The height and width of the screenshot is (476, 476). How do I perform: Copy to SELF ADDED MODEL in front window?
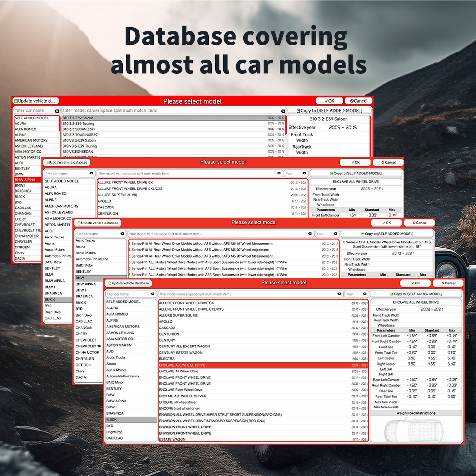[416, 294]
